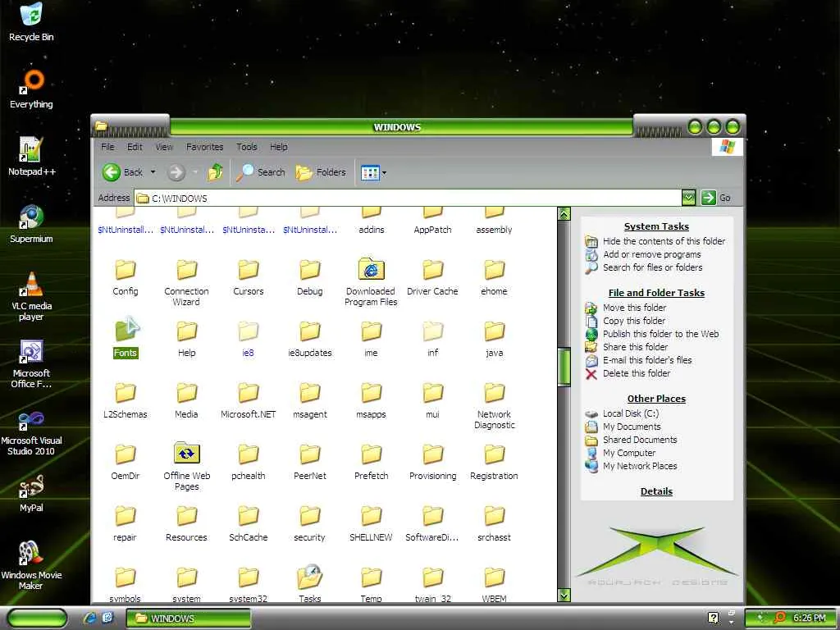Click the Go button
This screenshot has width=840, height=630.
tap(716, 198)
